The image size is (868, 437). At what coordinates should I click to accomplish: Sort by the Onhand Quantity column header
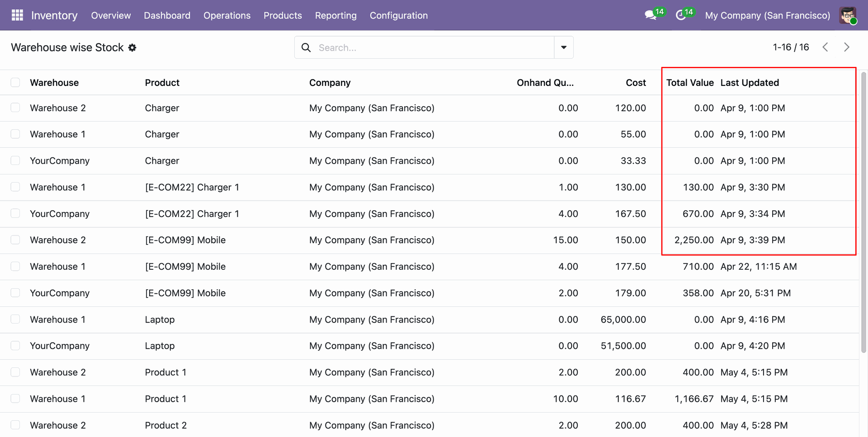coord(545,83)
